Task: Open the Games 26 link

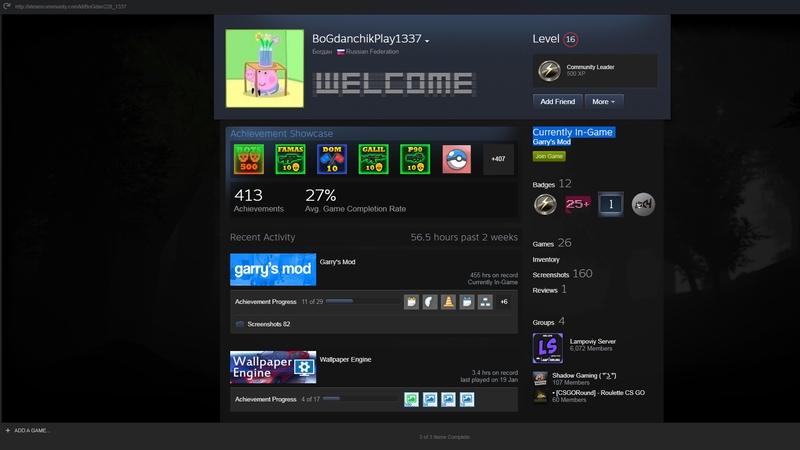Action: tap(552, 243)
